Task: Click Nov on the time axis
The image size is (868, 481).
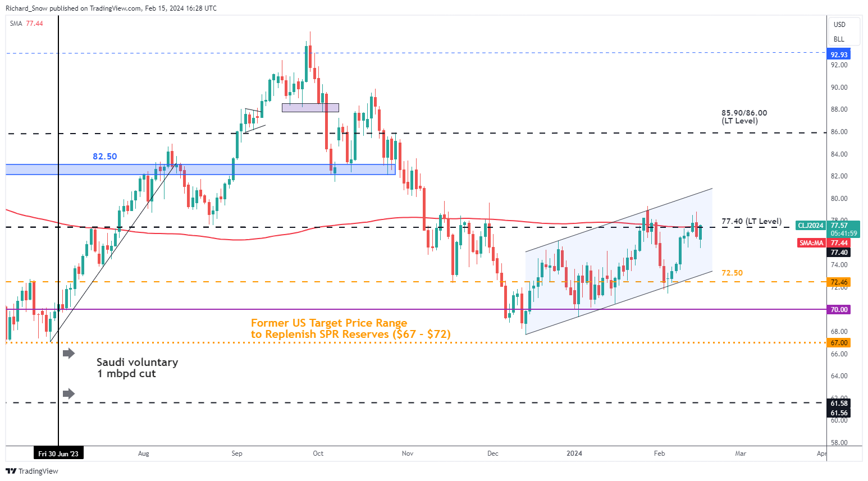Action: coord(408,453)
